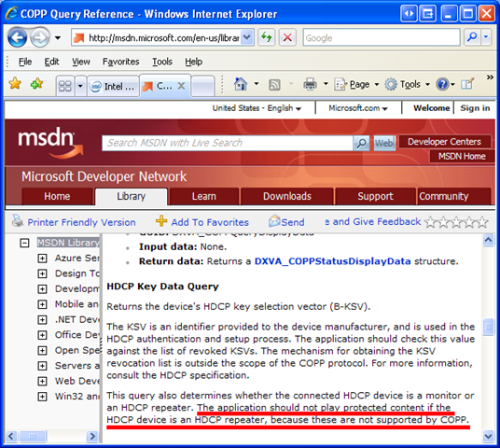Open a new blank tab
This screenshot has width=500, height=448.
pos(202,86)
